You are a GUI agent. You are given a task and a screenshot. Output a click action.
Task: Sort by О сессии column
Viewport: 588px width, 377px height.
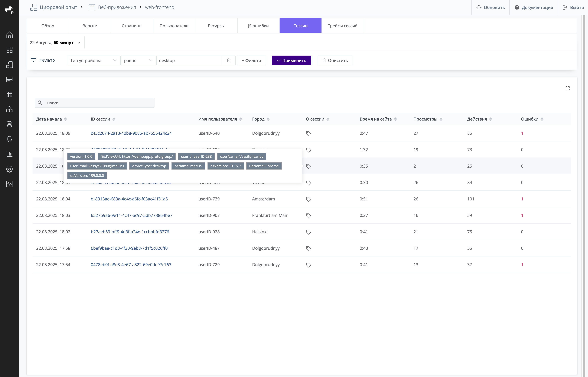(x=328, y=119)
